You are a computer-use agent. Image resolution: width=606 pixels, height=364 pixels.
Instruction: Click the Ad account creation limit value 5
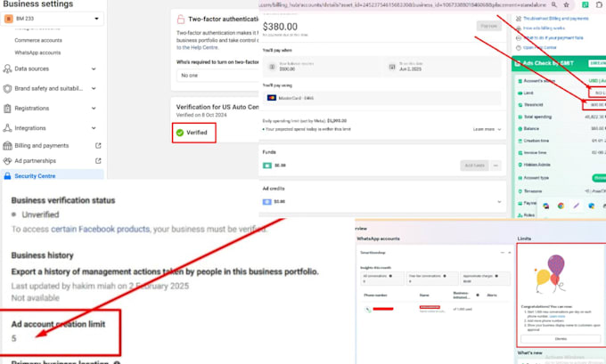point(14,338)
